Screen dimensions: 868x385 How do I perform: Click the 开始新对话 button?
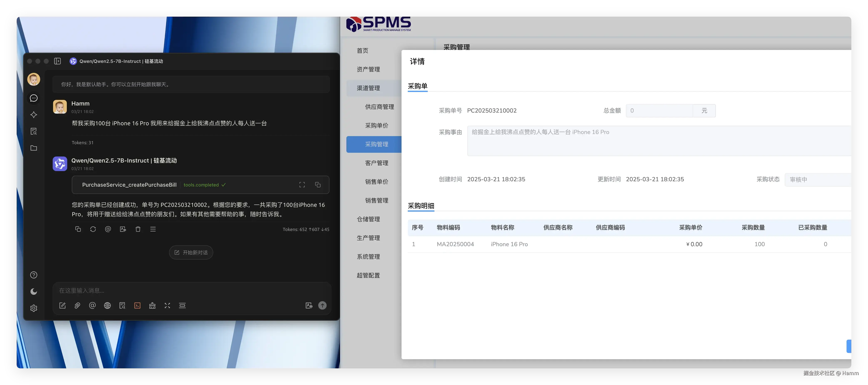coord(191,252)
